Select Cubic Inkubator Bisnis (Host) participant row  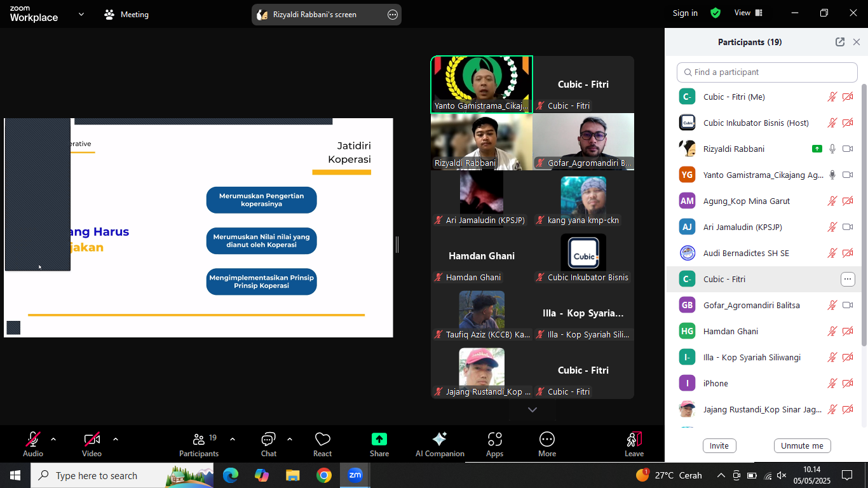[x=764, y=123]
